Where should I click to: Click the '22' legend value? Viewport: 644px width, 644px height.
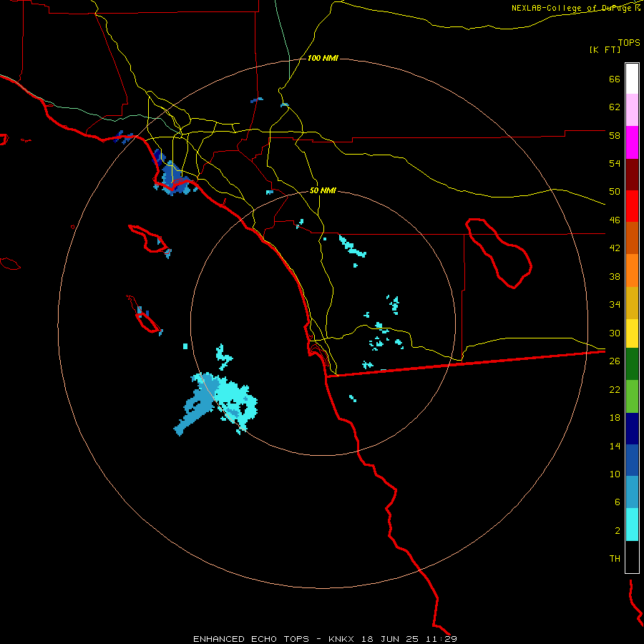(615, 389)
